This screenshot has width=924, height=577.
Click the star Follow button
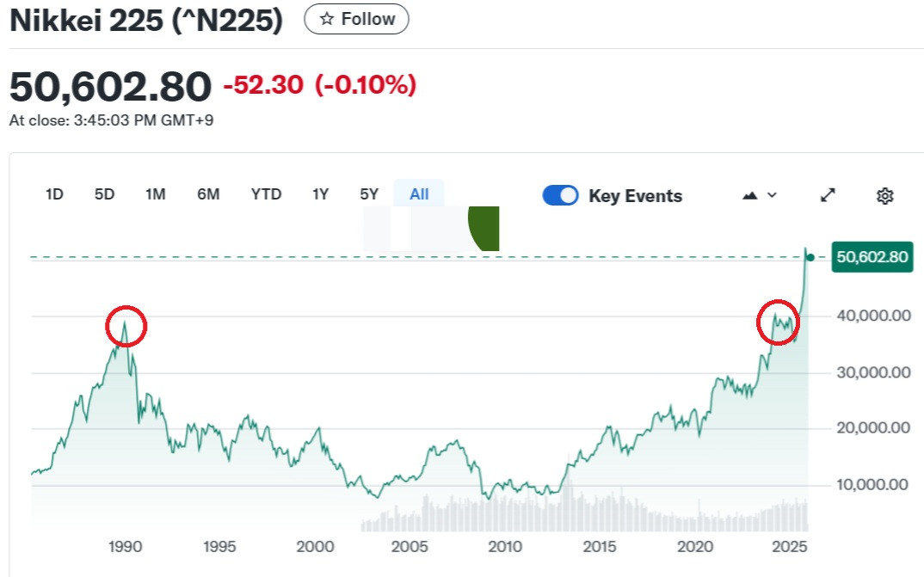[356, 19]
